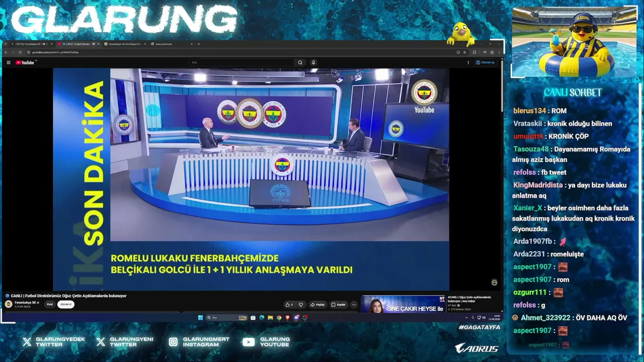
Task: Select chat username blerus134
Action: click(529, 111)
